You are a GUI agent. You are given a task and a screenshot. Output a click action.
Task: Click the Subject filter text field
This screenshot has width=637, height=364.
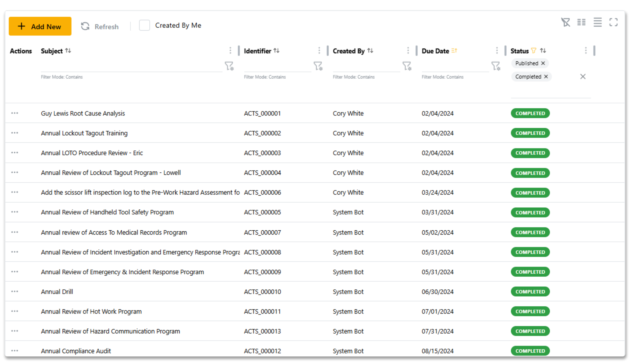pos(131,67)
